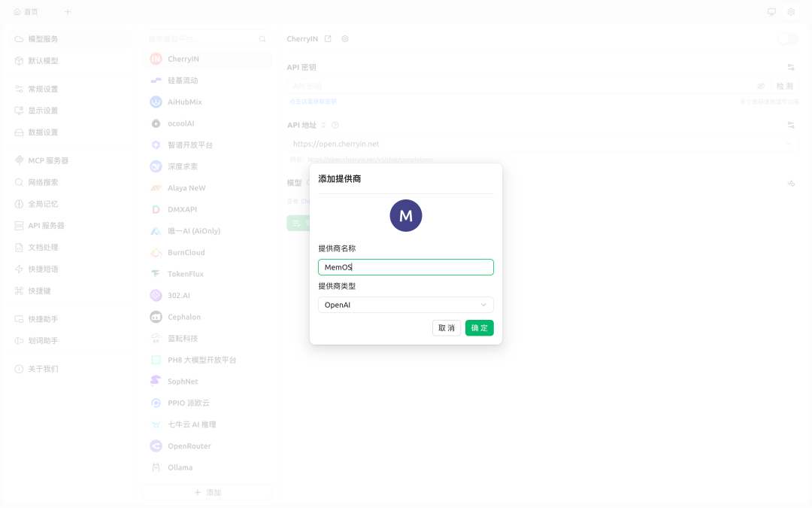Open API 服务器 settings section
This screenshot has width=812, height=508.
point(71,226)
